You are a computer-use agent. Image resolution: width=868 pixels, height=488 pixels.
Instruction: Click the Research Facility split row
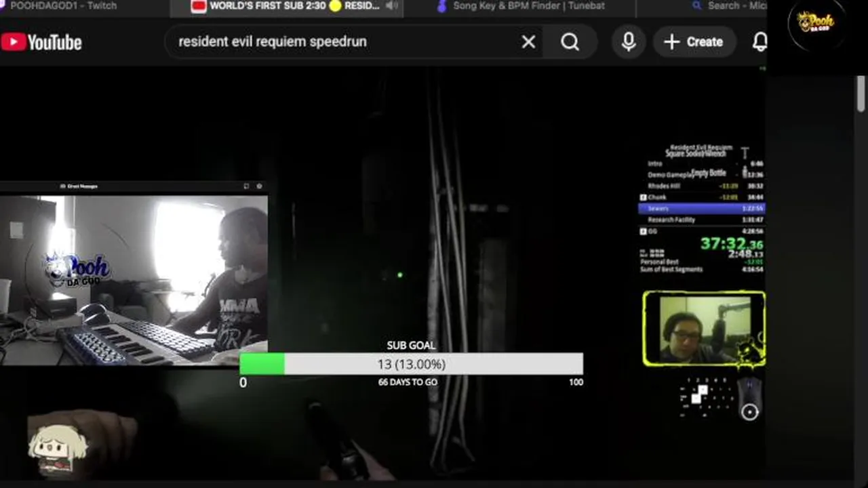tap(702, 220)
